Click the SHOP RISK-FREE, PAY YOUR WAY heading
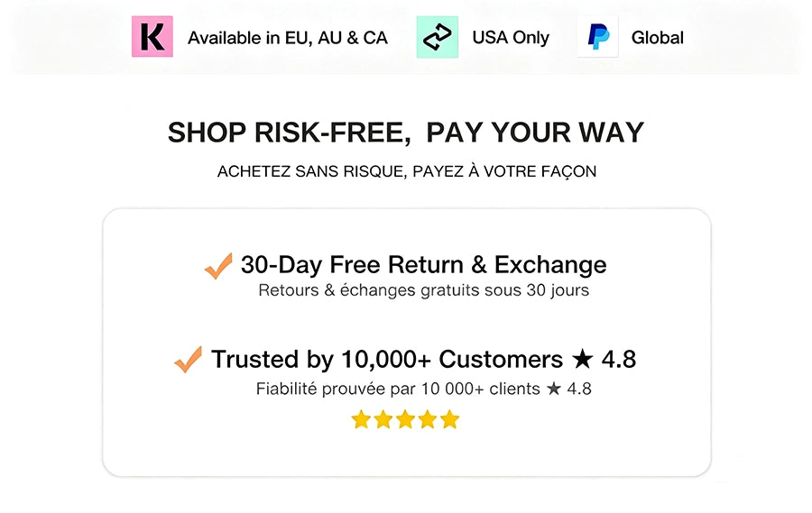812x513 pixels. 405,133
